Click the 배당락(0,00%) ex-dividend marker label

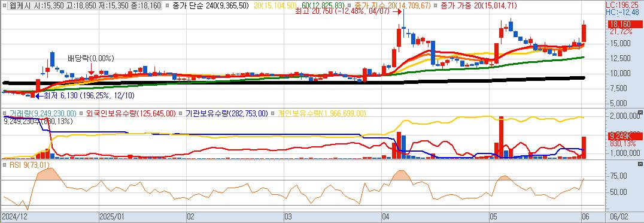[91, 59]
